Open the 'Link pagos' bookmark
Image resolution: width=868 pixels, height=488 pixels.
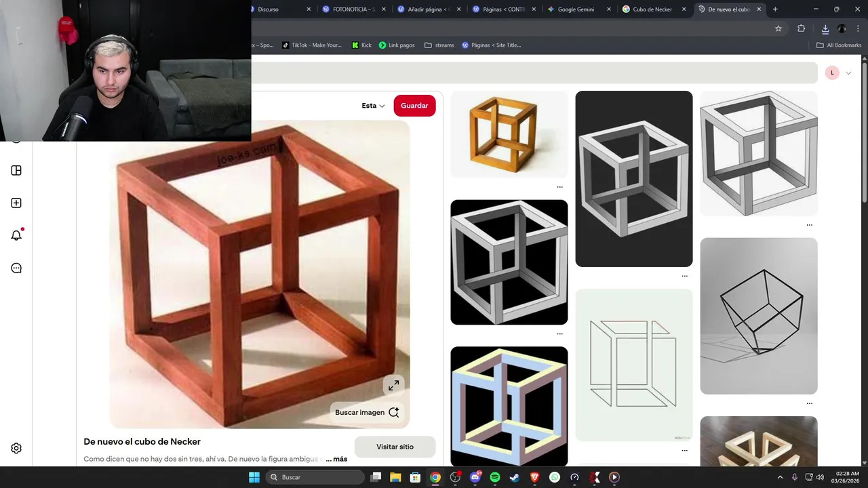coord(397,45)
